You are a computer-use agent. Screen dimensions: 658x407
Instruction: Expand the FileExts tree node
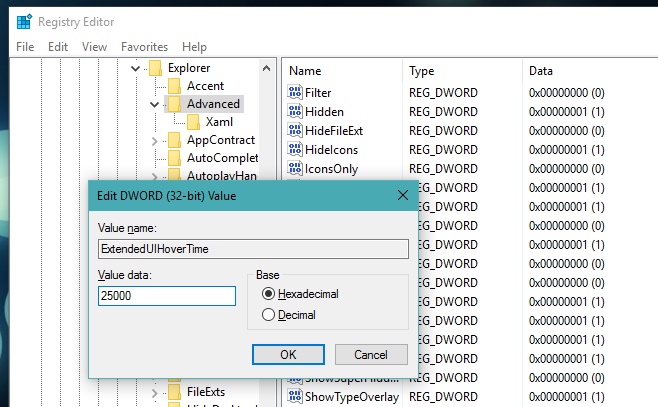(154, 393)
